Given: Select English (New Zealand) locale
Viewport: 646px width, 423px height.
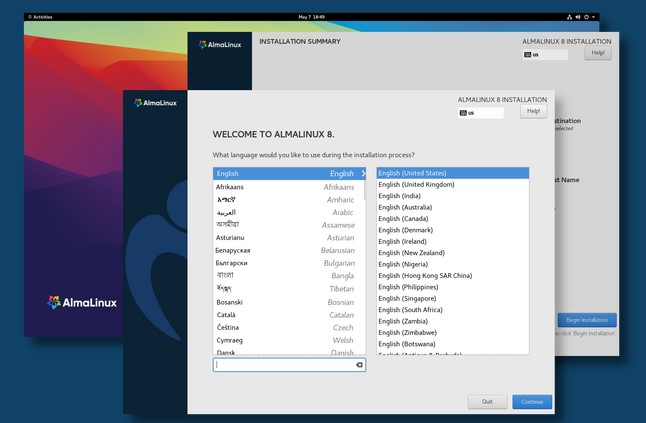Looking at the screenshot, I should pyautogui.click(x=453, y=253).
